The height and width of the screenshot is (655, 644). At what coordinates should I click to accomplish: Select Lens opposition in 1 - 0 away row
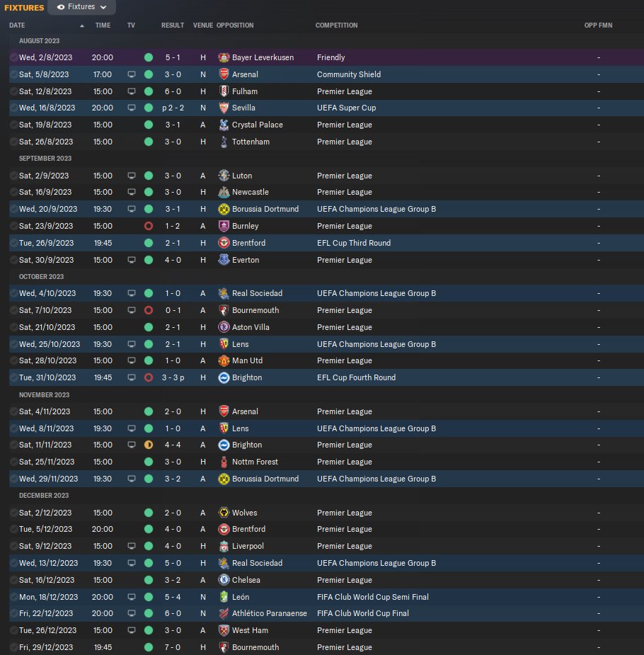pos(240,428)
